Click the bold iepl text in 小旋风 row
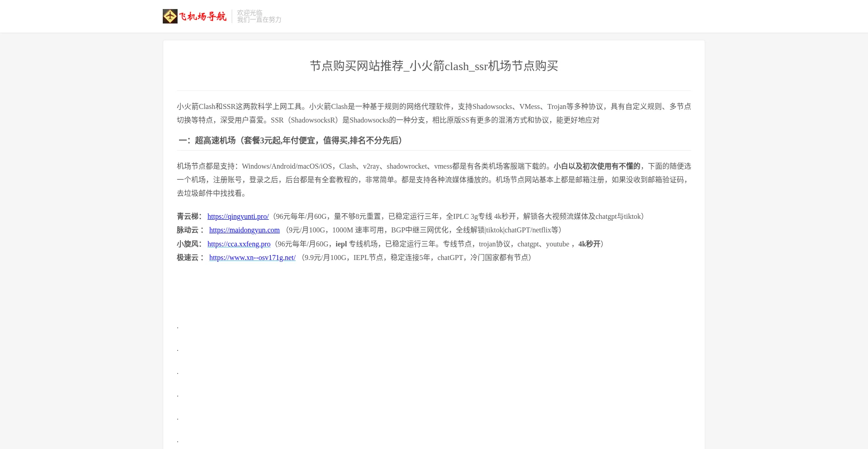This screenshot has height=449, width=868. (x=341, y=244)
